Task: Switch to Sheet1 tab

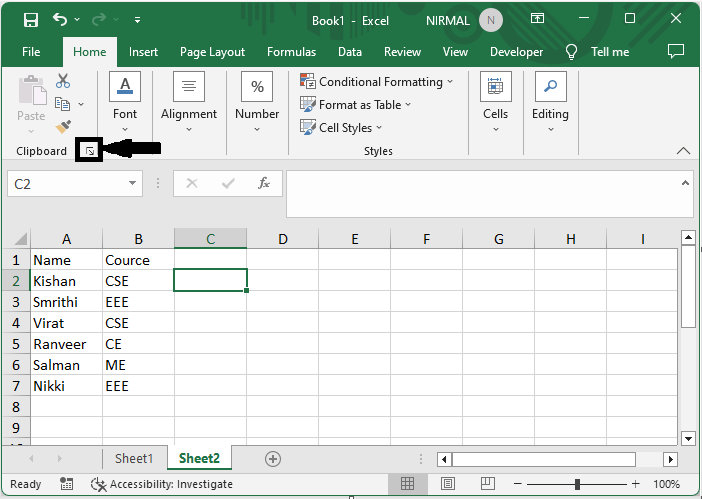Action: point(134,458)
